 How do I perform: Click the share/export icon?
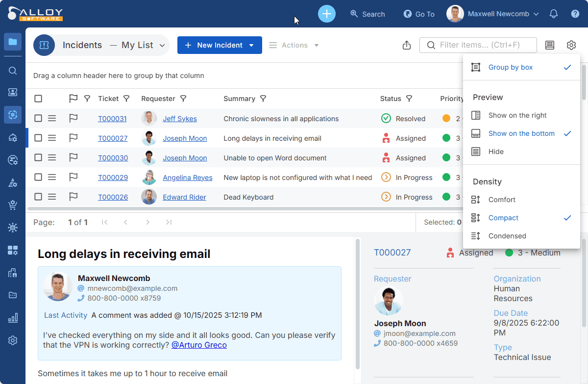coord(406,45)
